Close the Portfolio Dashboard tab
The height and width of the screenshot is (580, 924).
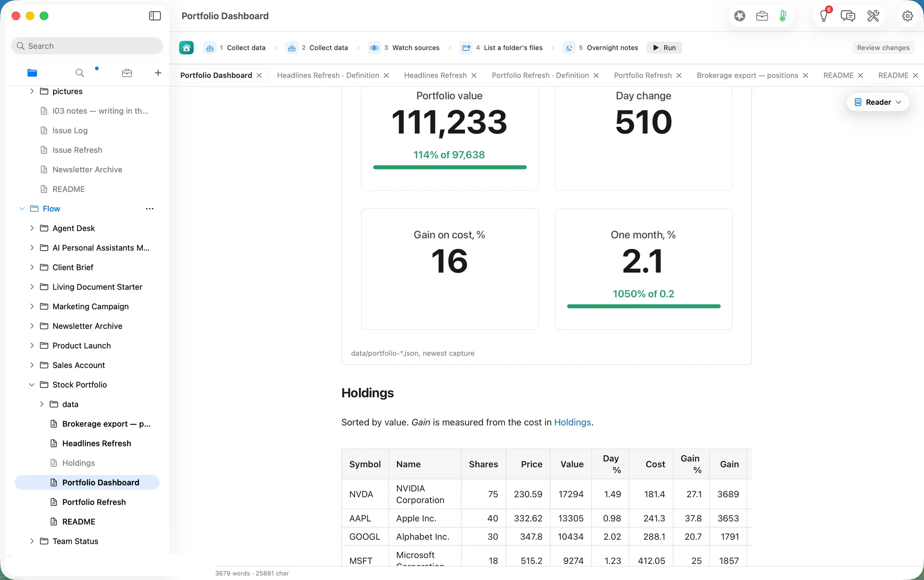point(259,75)
